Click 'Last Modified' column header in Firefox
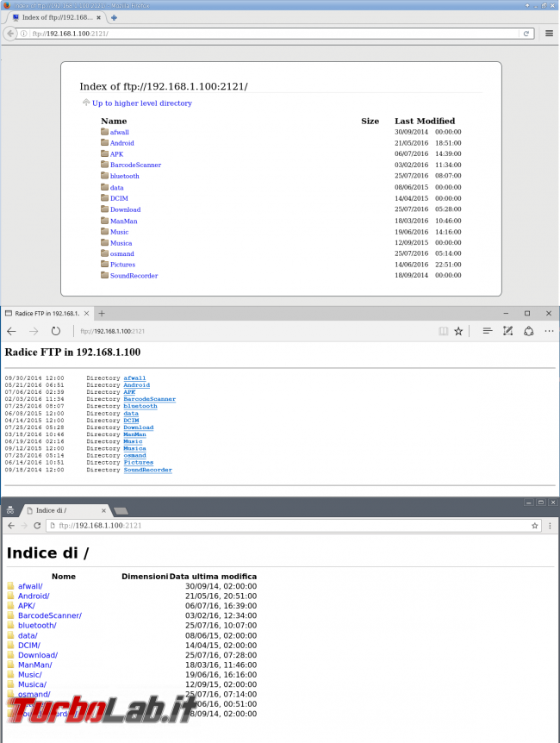This screenshot has width=560, height=743. pos(425,121)
